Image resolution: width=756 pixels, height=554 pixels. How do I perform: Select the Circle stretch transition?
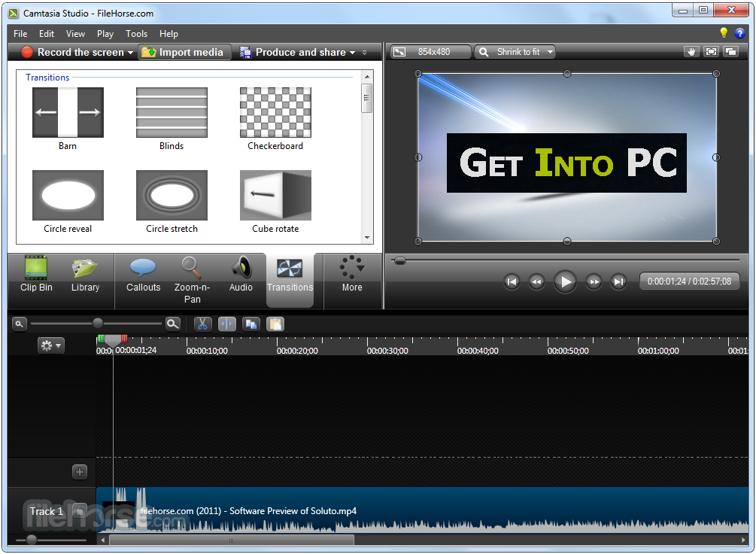(x=172, y=202)
